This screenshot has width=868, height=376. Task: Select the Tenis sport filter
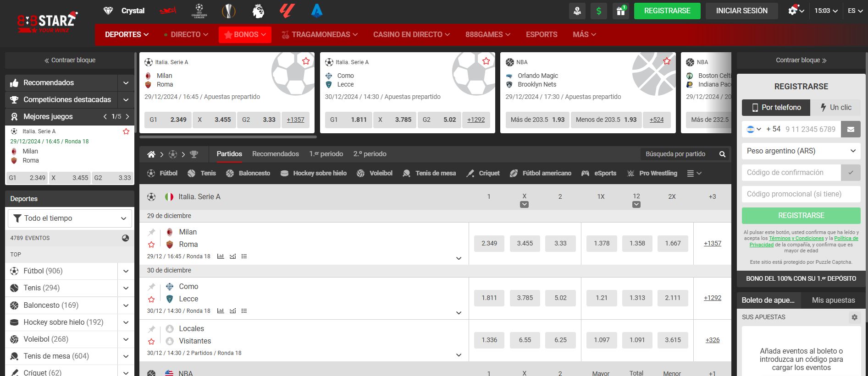point(202,173)
